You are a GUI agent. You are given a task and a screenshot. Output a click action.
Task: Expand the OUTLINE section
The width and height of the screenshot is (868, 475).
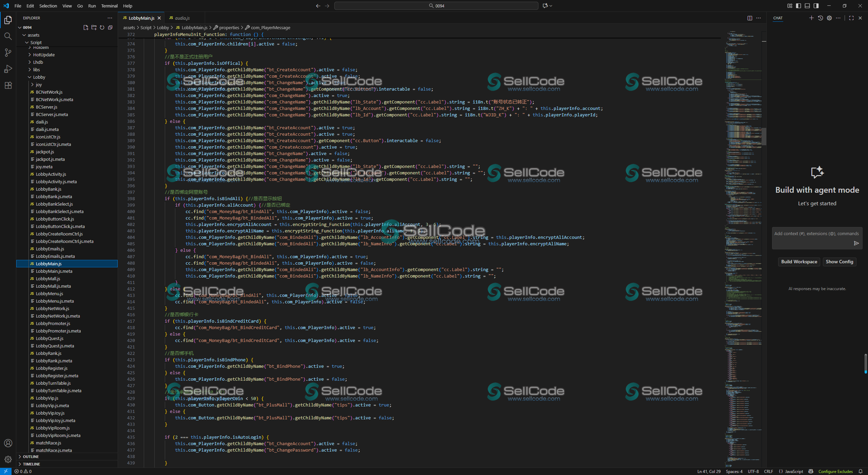[x=31, y=457]
